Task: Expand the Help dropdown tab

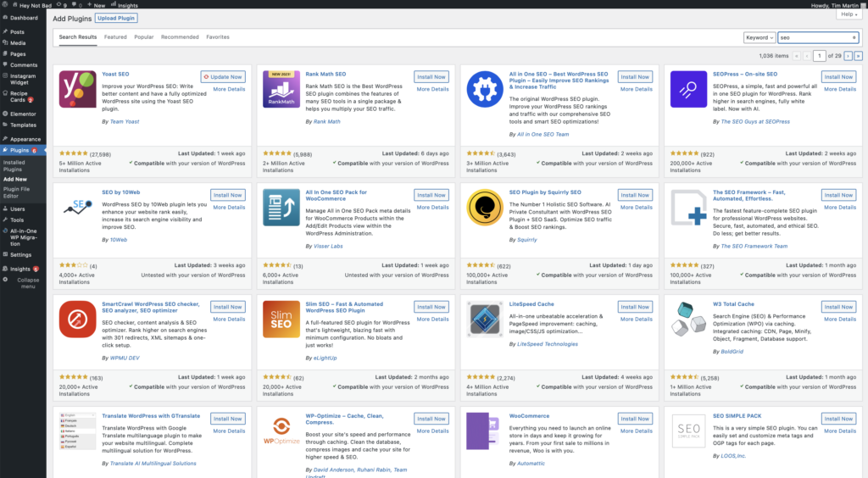Action: tap(848, 14)
